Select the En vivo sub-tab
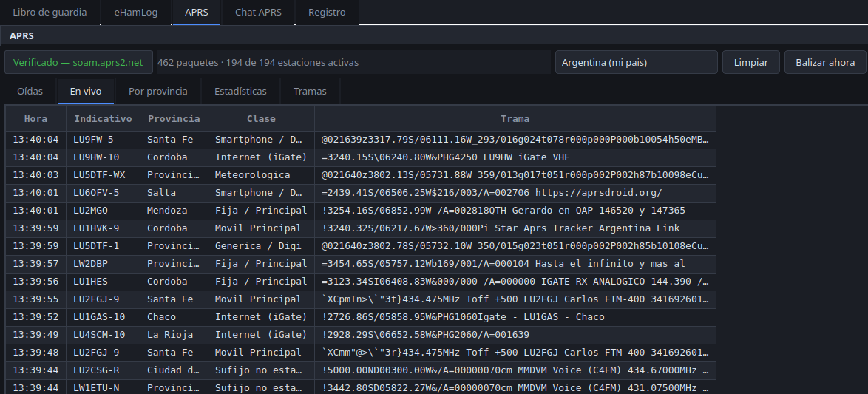This screenshot has width=868, height=394. point(86,92)
